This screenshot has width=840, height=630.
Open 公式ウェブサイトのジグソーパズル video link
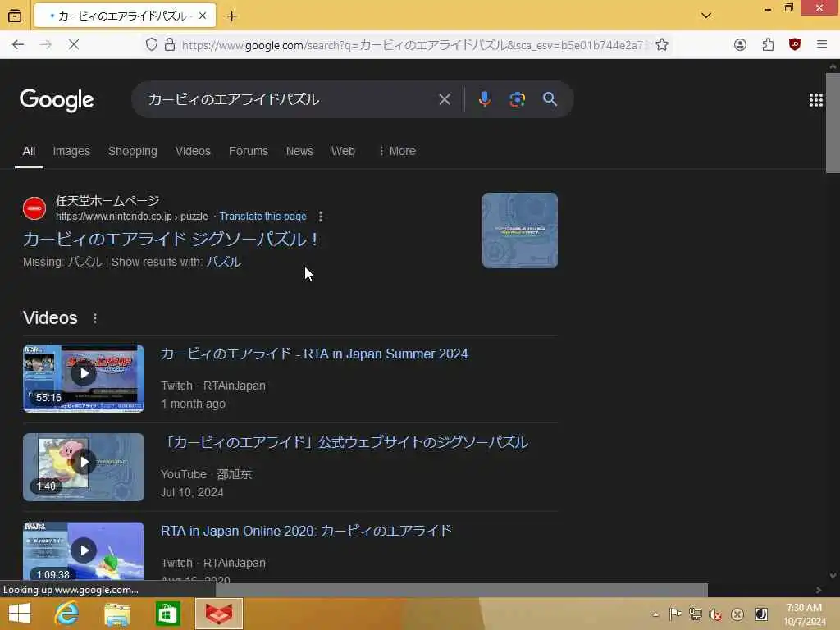click(x=345, y=442)
